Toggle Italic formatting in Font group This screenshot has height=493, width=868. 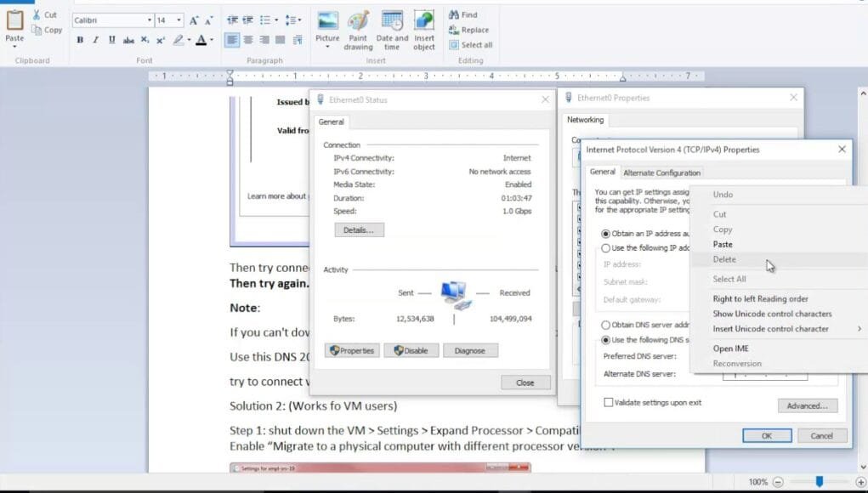tap(96, 40)
